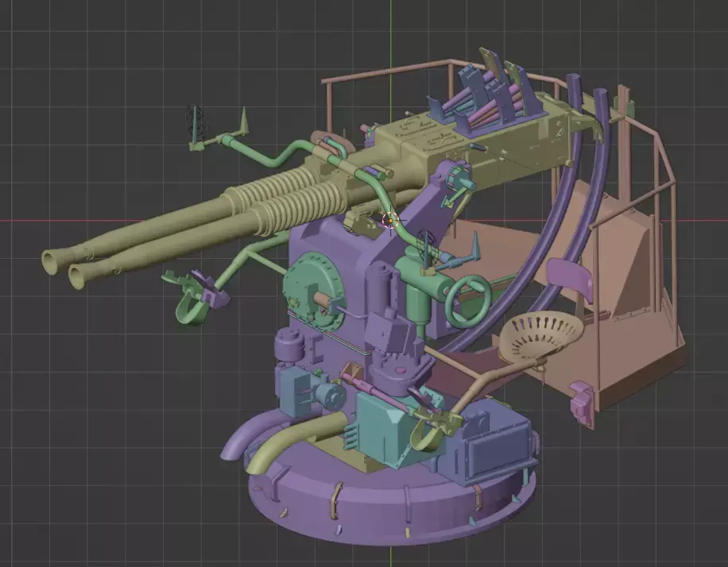Select the perforated gunner seat mesh
728x567 pixels.
[541, 335]
